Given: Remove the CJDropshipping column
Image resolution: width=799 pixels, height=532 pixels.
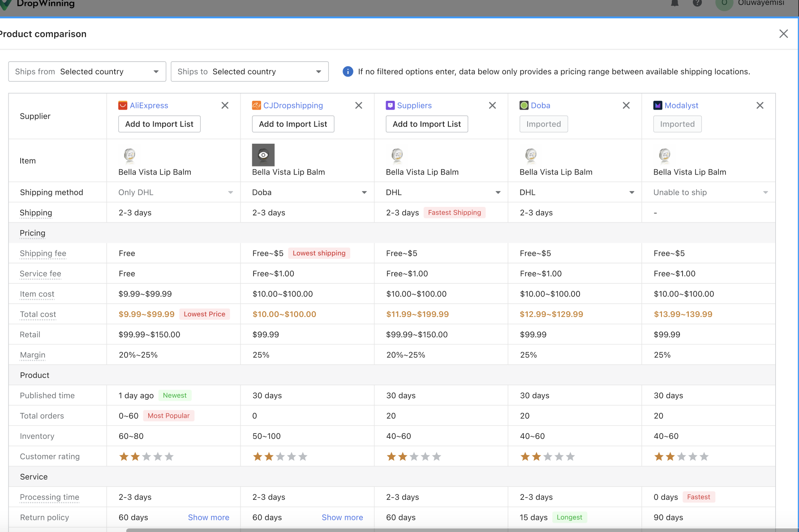Looking at the screenshot, I should (359, 105).
